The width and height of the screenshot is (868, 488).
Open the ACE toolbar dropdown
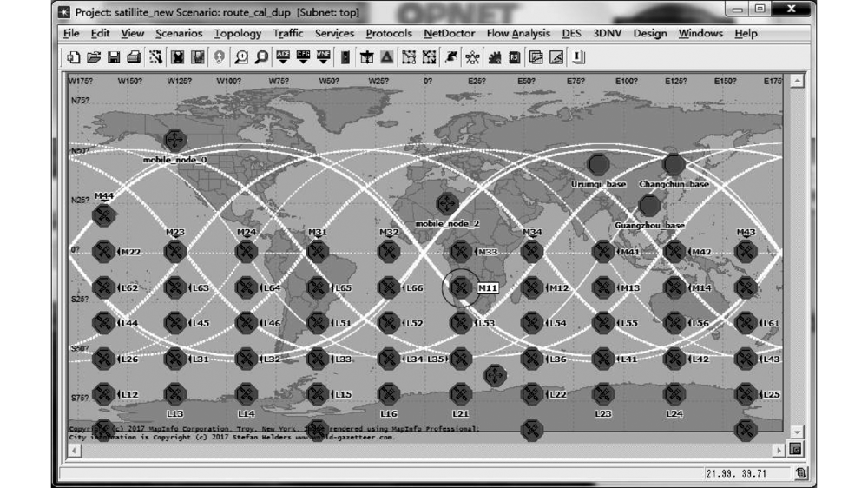[x=283, y=58]
